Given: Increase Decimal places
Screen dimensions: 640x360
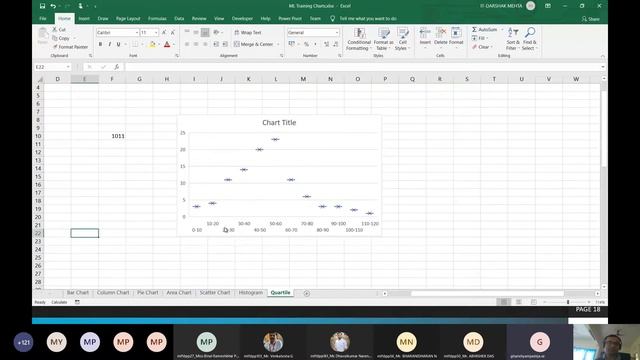Looking at the screenshot, I should (x=327, y=44).
